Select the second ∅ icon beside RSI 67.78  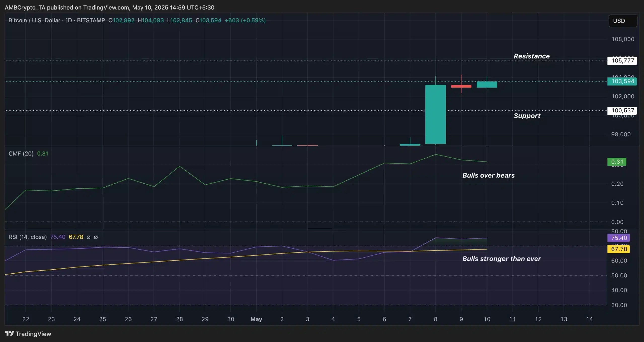tap(96, 237)
